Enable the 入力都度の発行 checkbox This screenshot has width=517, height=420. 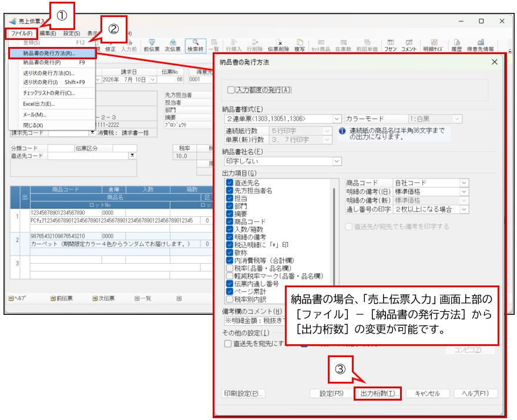(231, 90)
